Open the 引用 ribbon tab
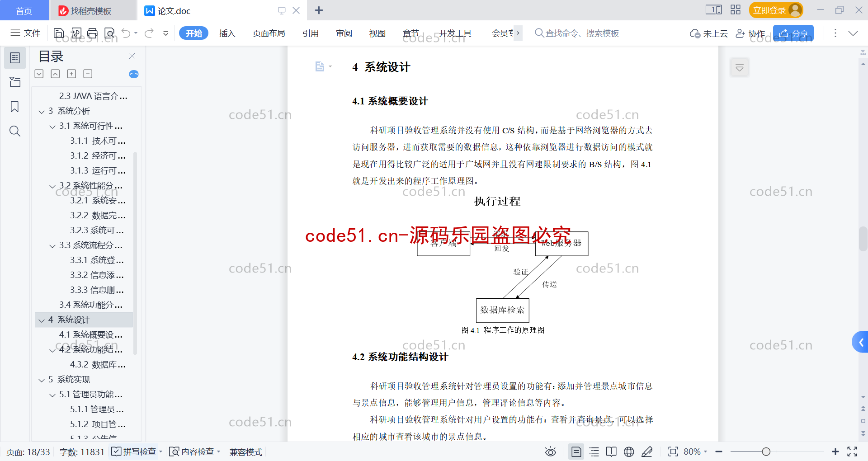Image resolution: width=868 pixels, height=461 pixels. (x=311, y=33)
